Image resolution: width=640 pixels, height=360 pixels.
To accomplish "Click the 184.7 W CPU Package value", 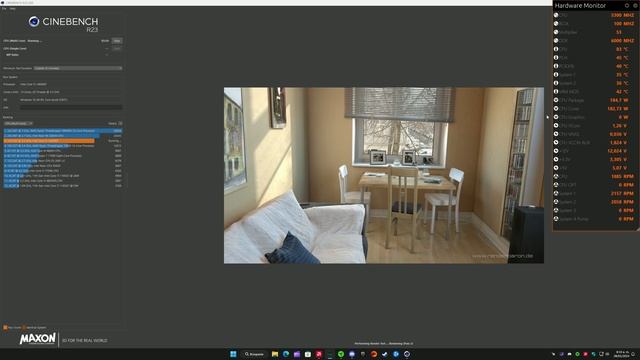I will point(619,100).
